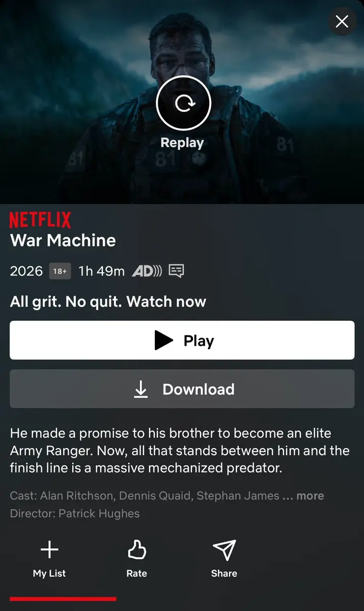Close the title details panel
Screen dimensions: 364x611
[x=342, y=21]
